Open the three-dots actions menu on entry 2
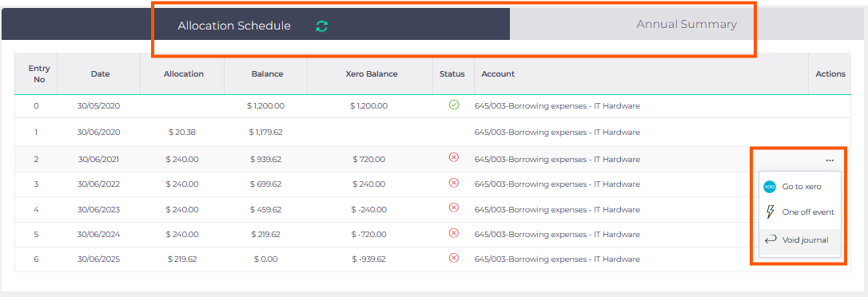 (830, 160)
